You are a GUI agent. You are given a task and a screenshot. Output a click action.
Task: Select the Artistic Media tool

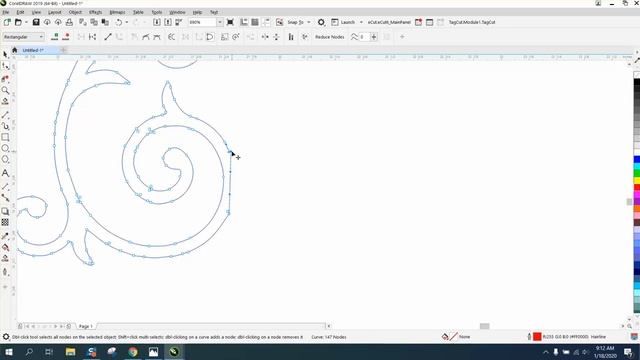[5, 126]
